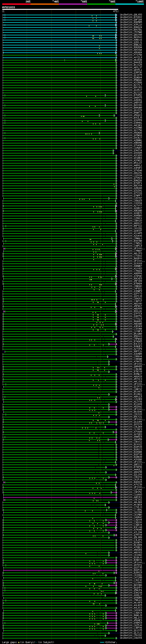Click the orange ~40% identity legend segment
This screenshot has width=146, height=644.
(45, 4)
